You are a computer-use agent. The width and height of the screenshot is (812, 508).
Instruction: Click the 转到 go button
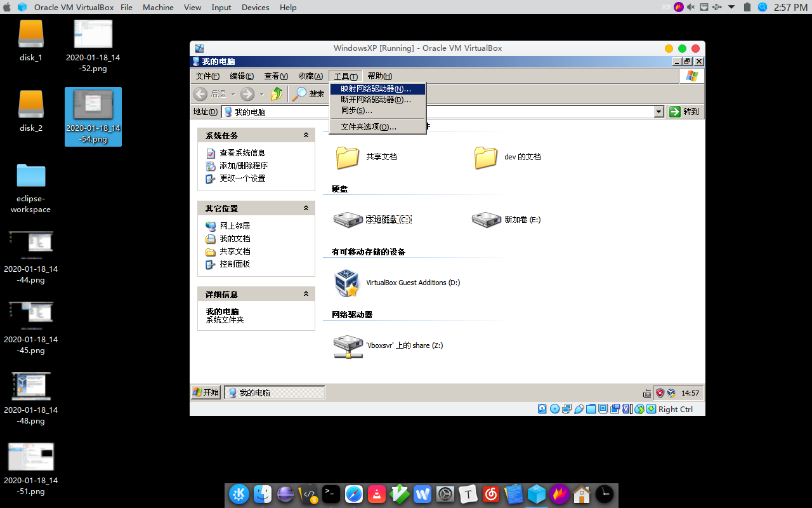pos(684,112)
